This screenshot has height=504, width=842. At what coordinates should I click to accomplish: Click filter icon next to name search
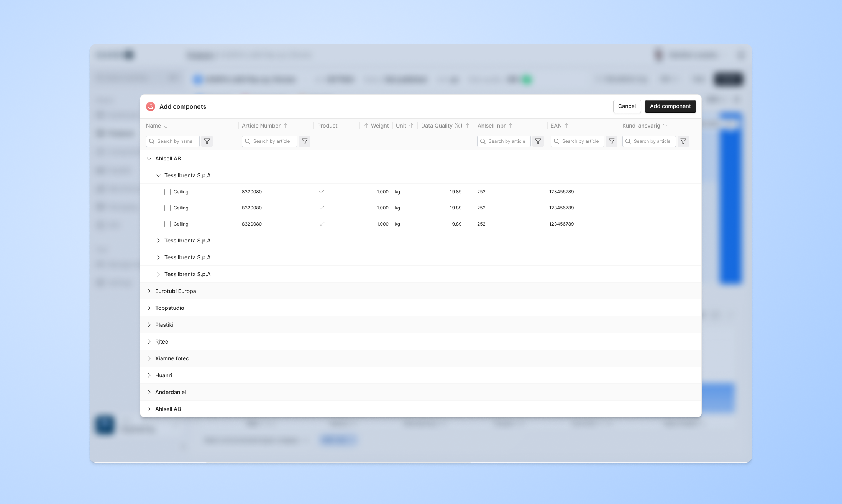coord(207,141)
